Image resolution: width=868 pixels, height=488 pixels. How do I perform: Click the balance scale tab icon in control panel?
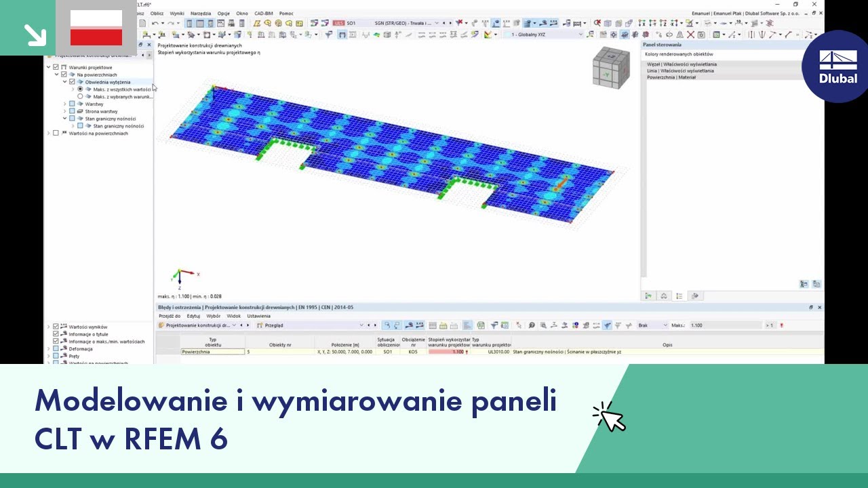click(664, 296)
